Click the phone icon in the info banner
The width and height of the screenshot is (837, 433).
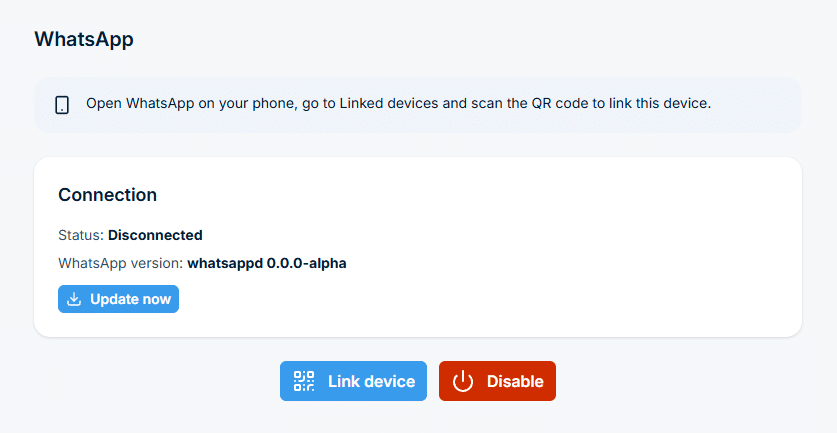coord(62,105)
